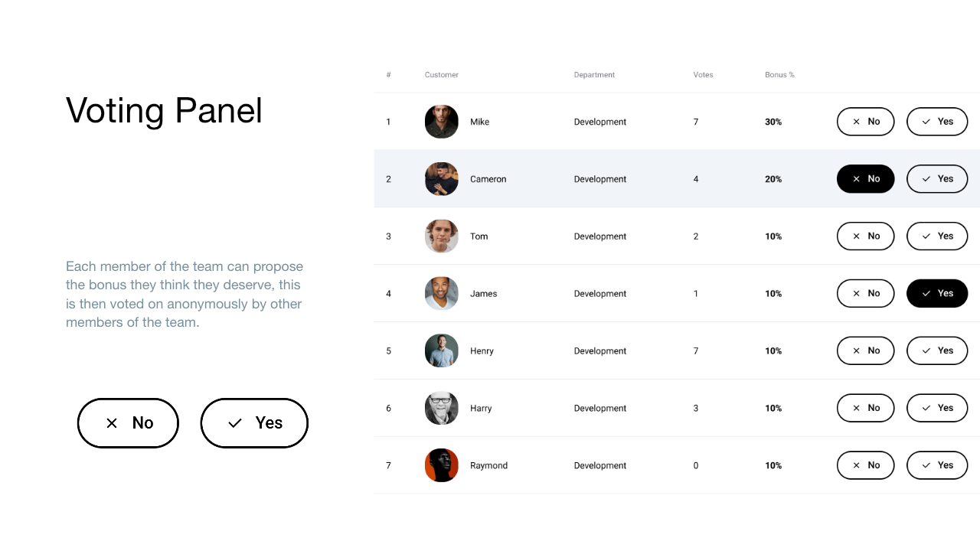
Task: Vote Yes for Henry
Action: (x=937, y=350)
